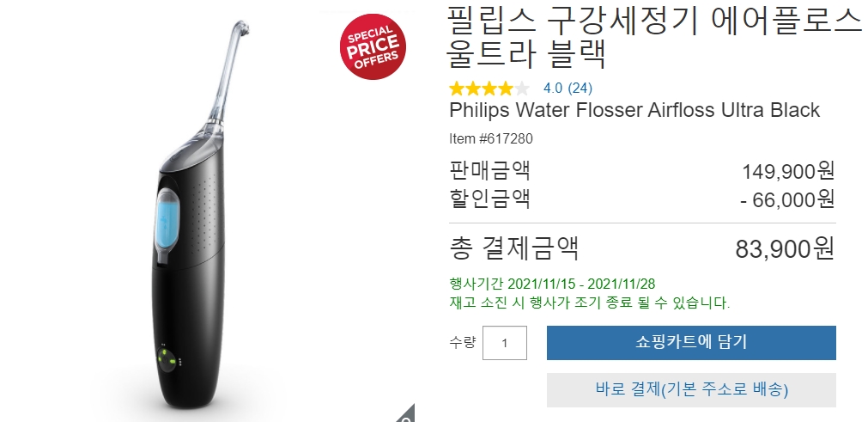Viewport: 868px width, 422px height.
Task: Add item with 쇼핑카트에 담기 button
Action: coord(691,343)
